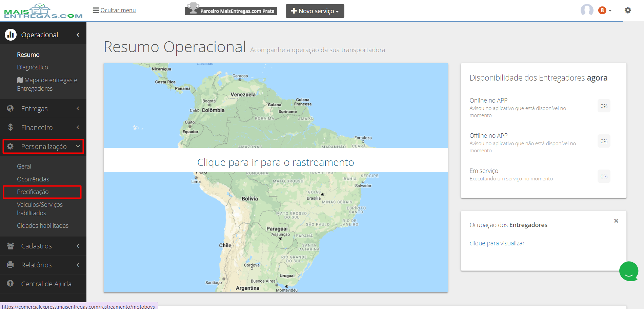This screenshot has height=309, width=644.
Task: Click the hamburger menu icon
Action: (96, 10)
